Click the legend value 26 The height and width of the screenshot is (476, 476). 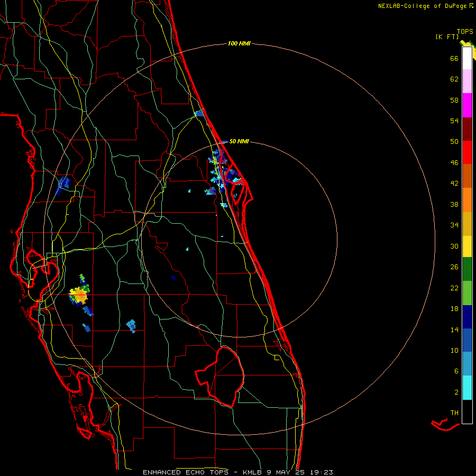(x=454, y=267)
